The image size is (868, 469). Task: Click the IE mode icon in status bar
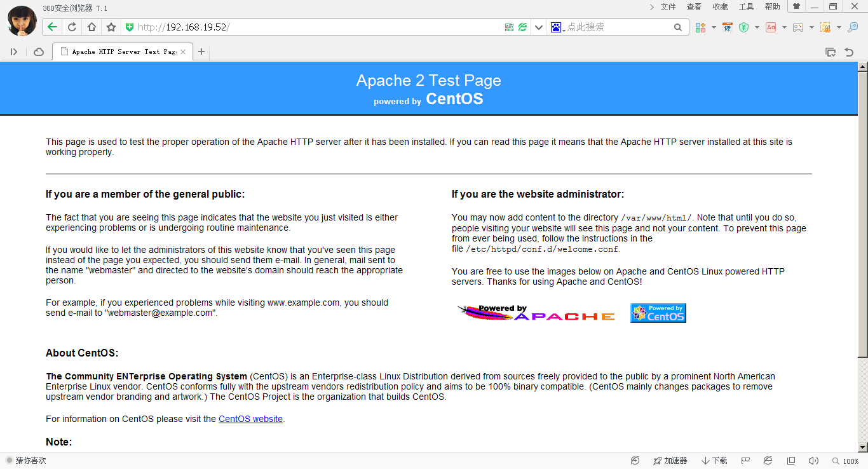coord(768,461)
